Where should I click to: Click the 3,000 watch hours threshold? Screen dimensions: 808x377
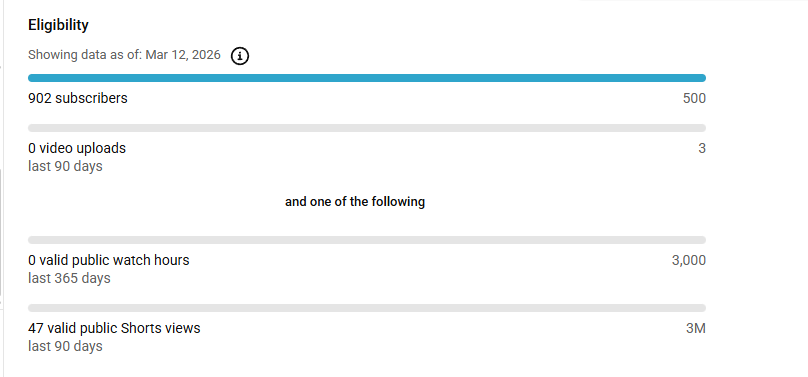(x=688, y=260)
